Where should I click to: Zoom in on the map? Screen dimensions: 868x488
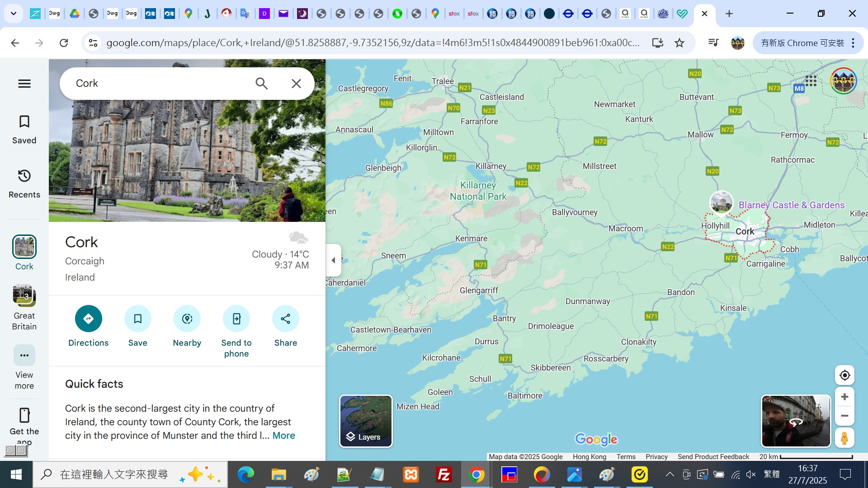pyautogui.click(x=844, y=397)
